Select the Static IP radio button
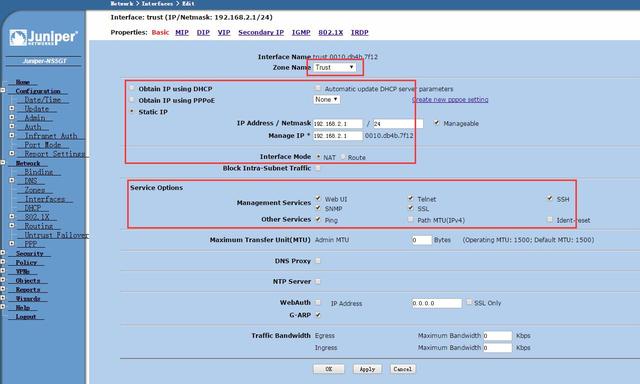Image resolution: width=640 pixels, height=384 pixels. [132, 111]
